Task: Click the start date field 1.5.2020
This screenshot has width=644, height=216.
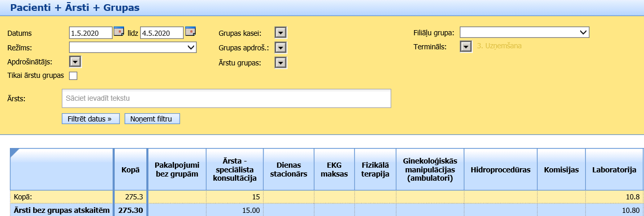Action: [x=90, y=33]
